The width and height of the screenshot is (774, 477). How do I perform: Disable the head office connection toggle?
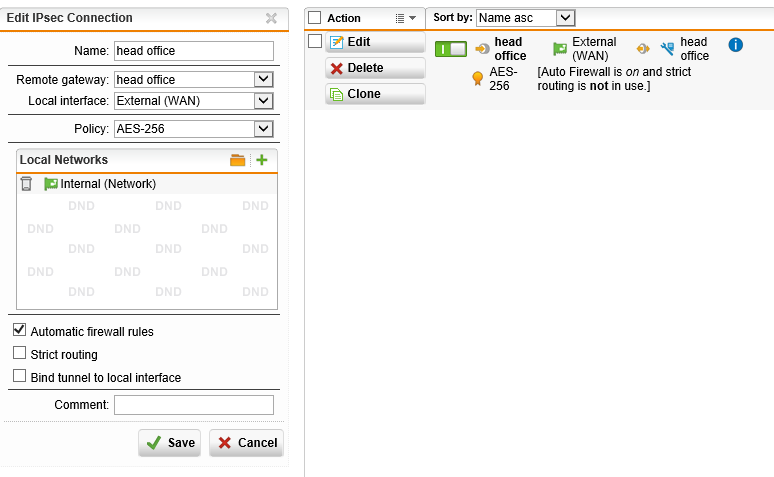(451, 49)
